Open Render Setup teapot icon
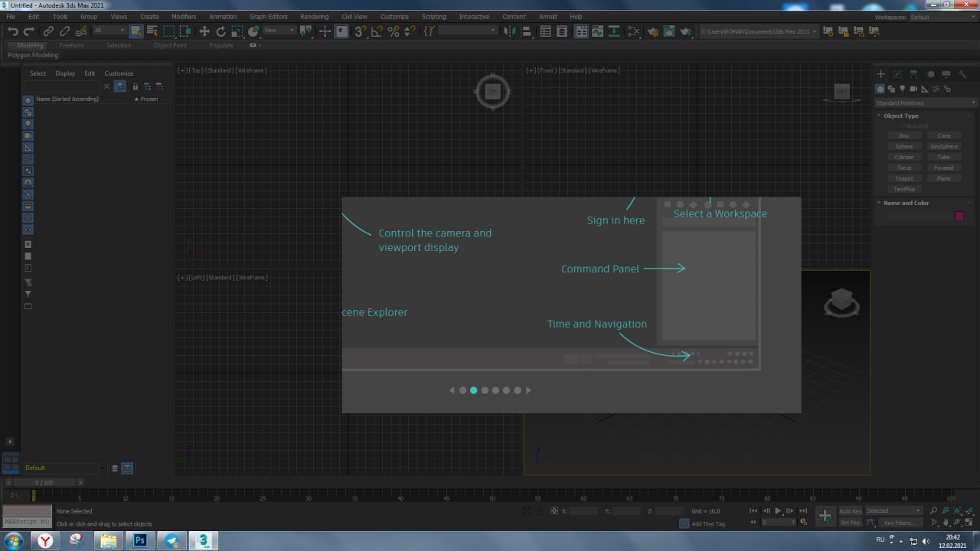 pyautogui.click(x=652, y=31)
